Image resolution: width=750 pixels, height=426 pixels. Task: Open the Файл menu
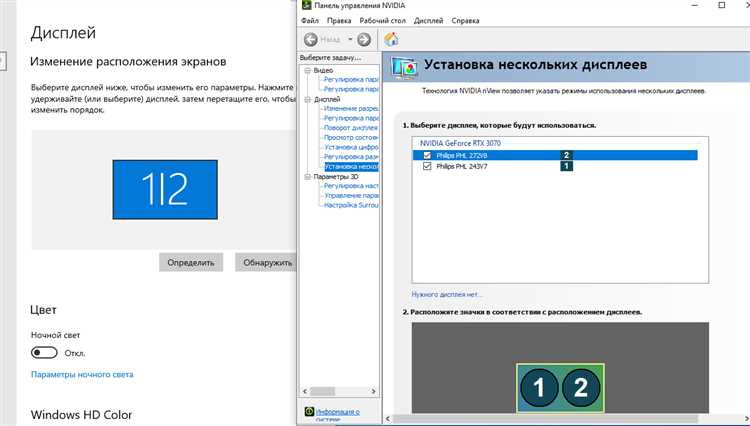[310, 21]
